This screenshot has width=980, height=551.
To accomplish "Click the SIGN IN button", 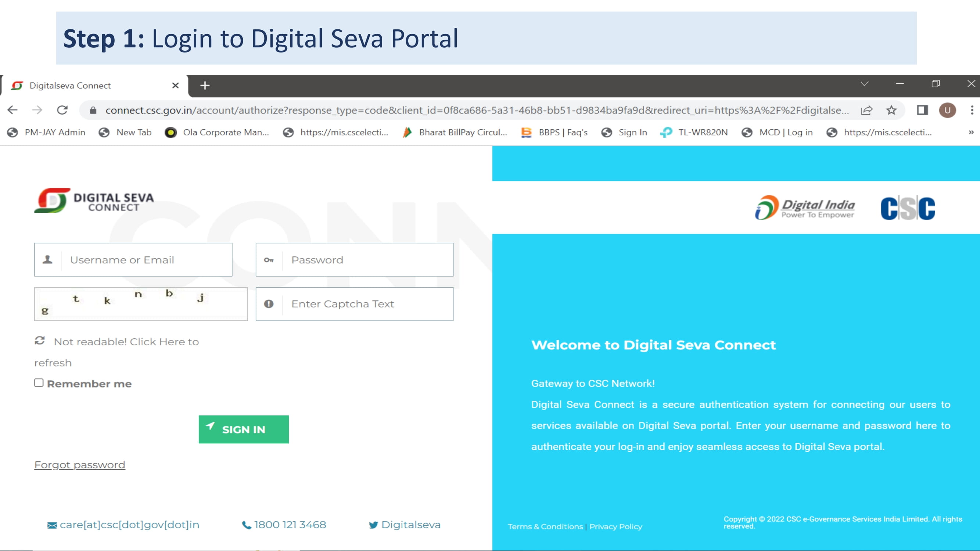I will [244, 429].
